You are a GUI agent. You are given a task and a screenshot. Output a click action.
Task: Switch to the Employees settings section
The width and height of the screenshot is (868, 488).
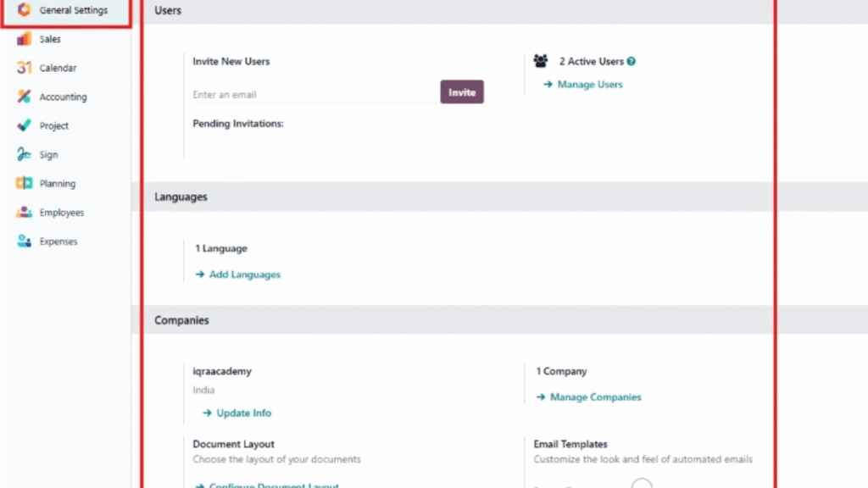[x=63, y=212]
